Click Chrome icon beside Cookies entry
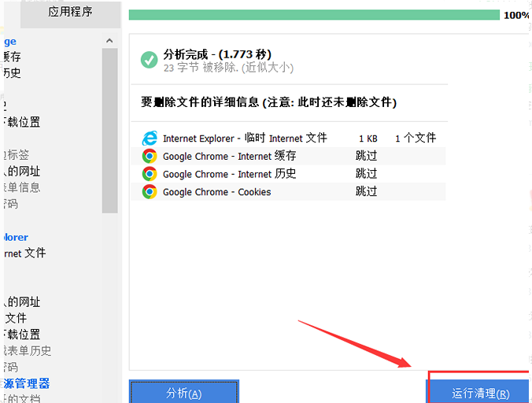532x403 pixels. (x=150, y=191)
